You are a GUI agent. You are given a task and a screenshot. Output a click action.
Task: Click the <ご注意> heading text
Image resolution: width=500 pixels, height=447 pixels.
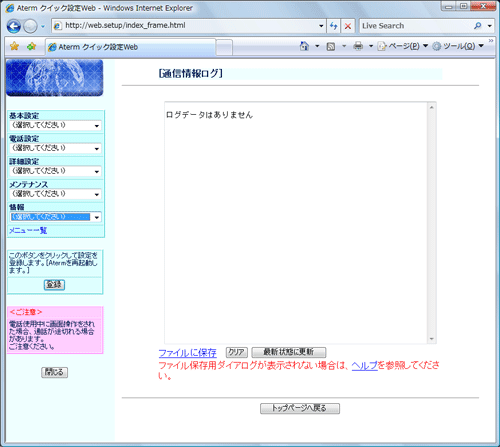[x=26, y=312]
